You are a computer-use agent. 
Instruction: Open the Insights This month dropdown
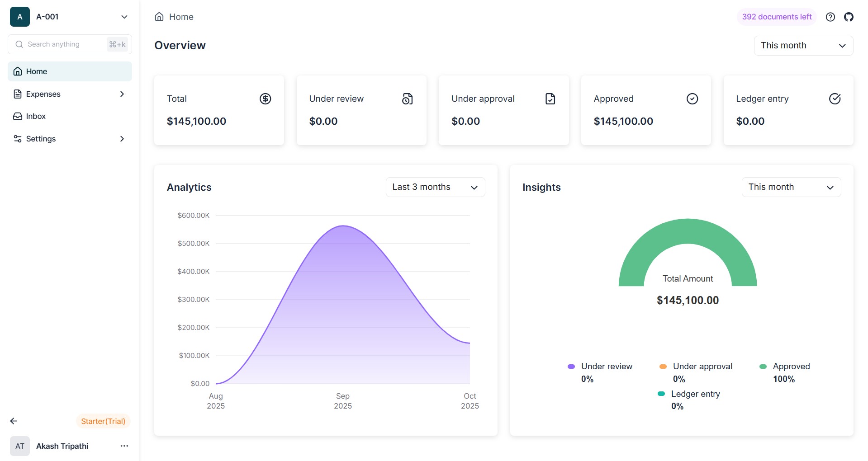(x=791, y=187)
